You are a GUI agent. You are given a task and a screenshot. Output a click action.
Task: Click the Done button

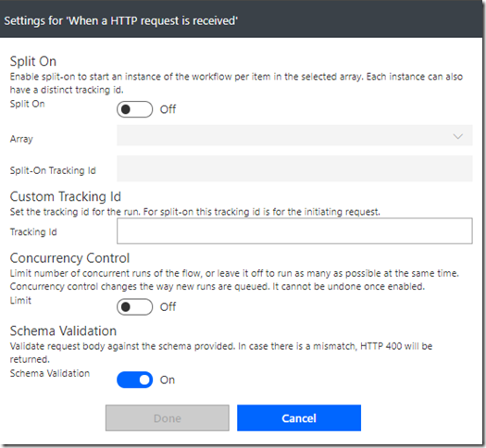[x=168, y=418]
